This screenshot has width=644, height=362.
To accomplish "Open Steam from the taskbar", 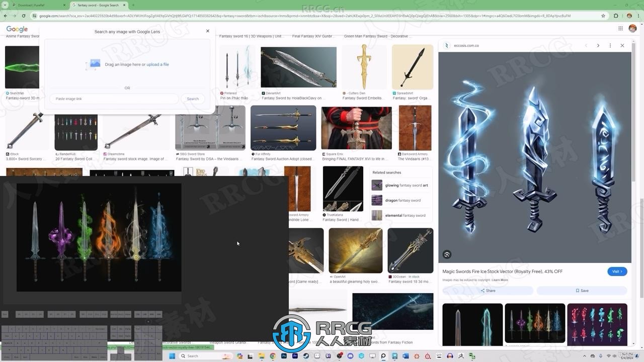I will pyautogui.click(x=306, y=356).
